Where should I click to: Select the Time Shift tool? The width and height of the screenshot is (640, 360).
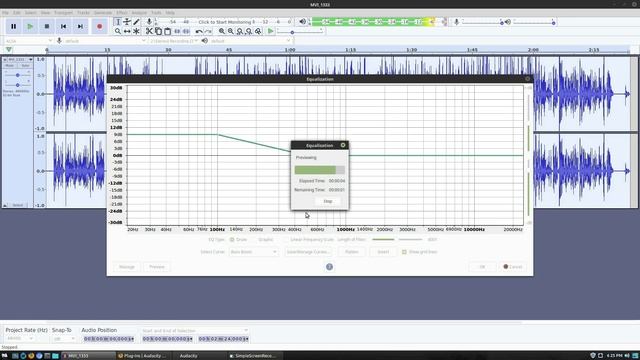(x=127, y=31)
